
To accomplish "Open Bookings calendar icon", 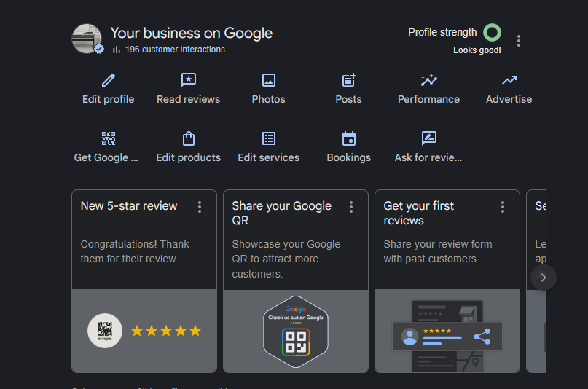I will [x=349, y=138].
